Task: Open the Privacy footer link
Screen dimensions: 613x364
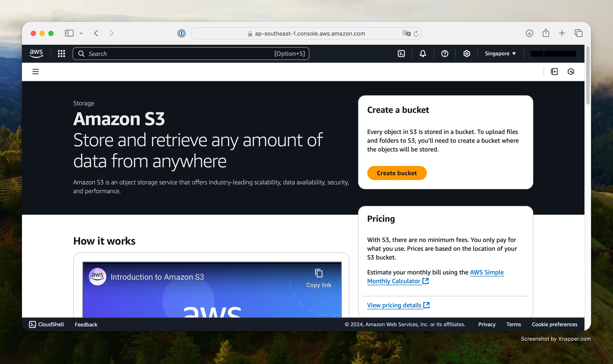Action: [x=487, y=324]
